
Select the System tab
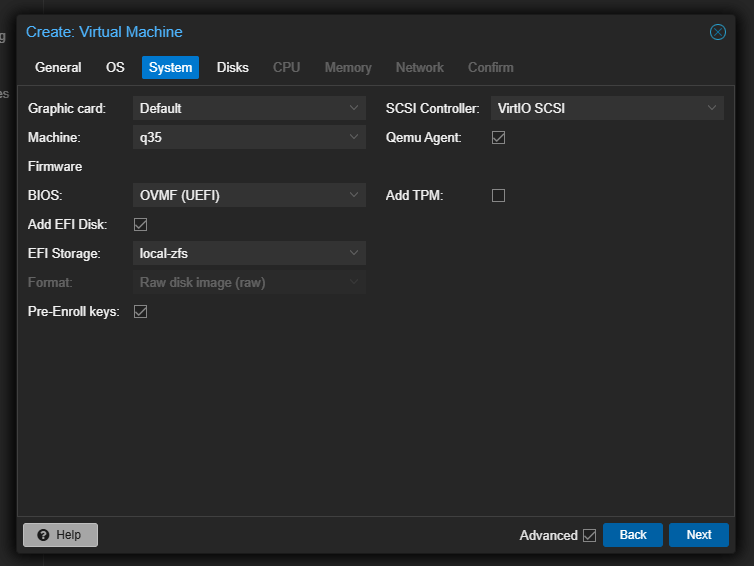(170, 67)
